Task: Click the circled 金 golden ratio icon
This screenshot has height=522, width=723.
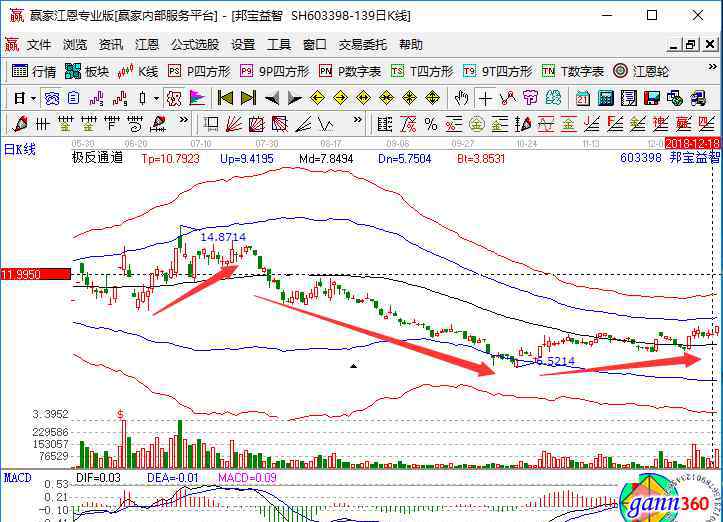Action: click(477, 124)
